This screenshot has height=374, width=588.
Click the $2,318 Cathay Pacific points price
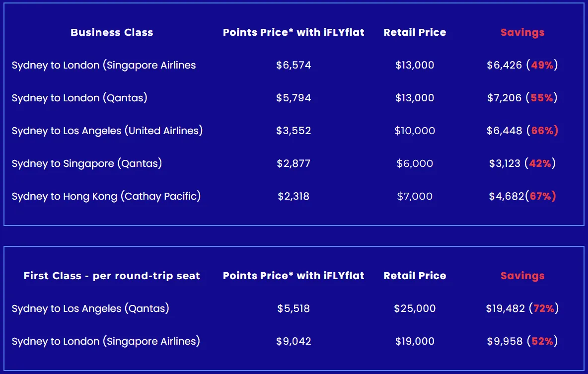point(294,196)
